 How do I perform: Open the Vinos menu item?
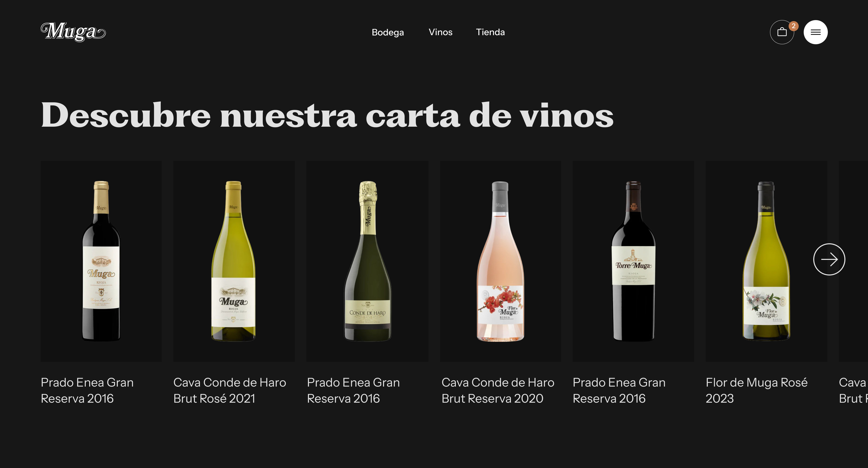click(440, 32)
